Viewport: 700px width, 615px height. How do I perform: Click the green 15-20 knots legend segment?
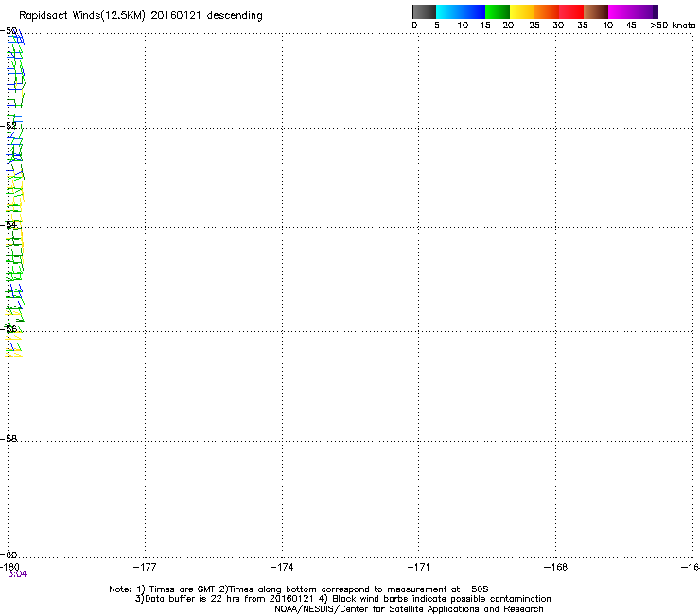(498, 11)
